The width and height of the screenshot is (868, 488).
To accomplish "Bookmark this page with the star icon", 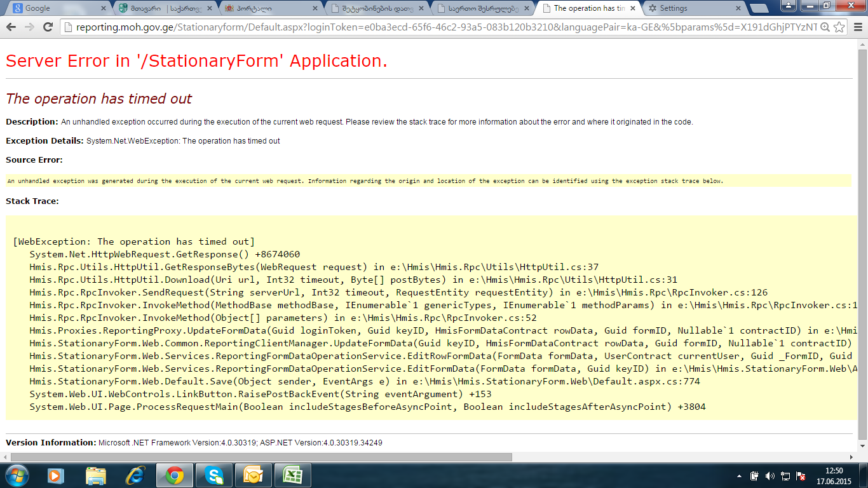I will pos(839,27).
